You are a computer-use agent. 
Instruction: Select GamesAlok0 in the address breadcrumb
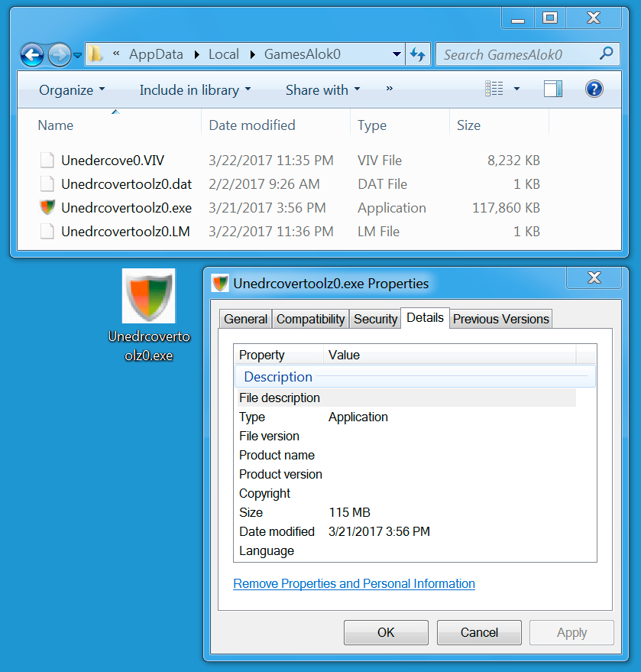pyautogui.click(x=303, y=54)
